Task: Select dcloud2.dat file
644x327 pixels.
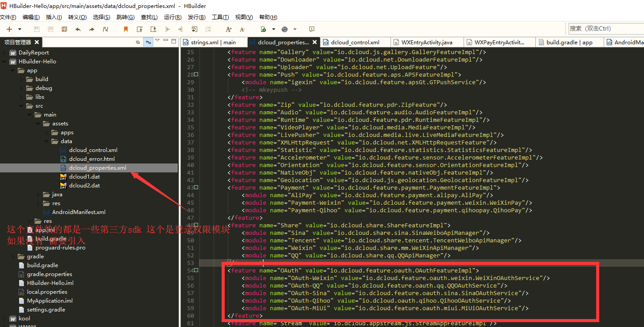Action: (84, 186)
